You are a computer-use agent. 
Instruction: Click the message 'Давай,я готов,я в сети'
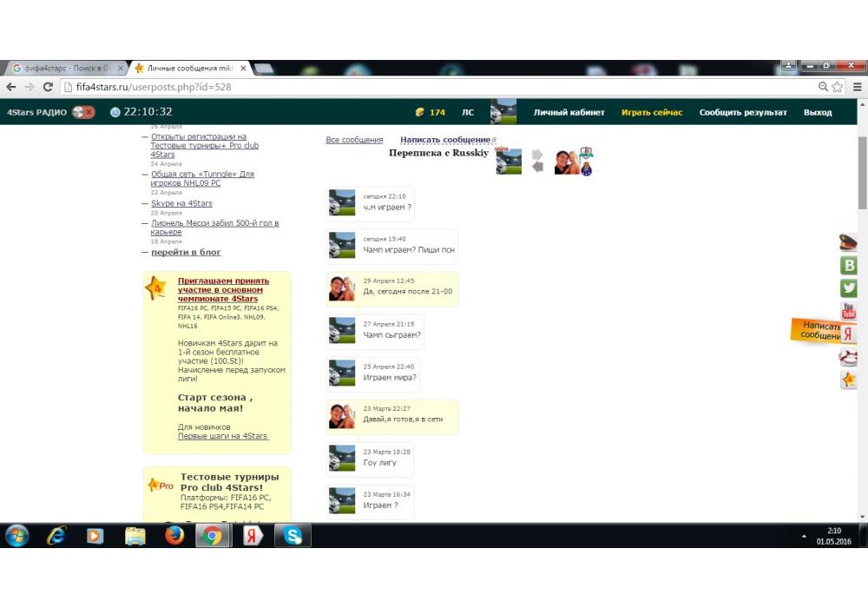pos(403,420)
